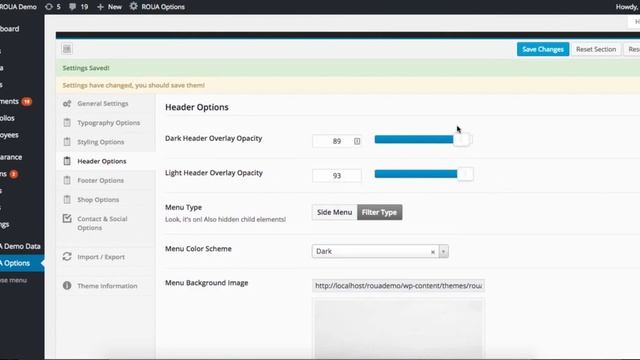
Task: Click the Menu Background Image URL field
Action: 398,286
